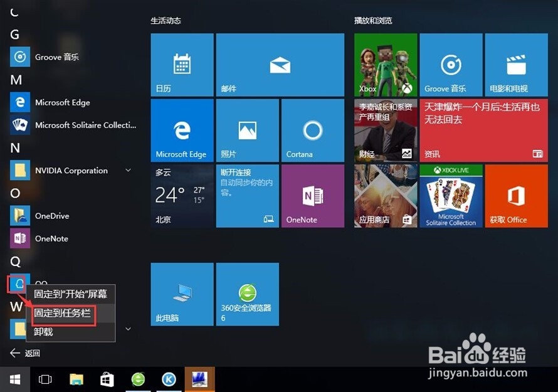Click the 生活动态 group heading

(x=166, y=21)
